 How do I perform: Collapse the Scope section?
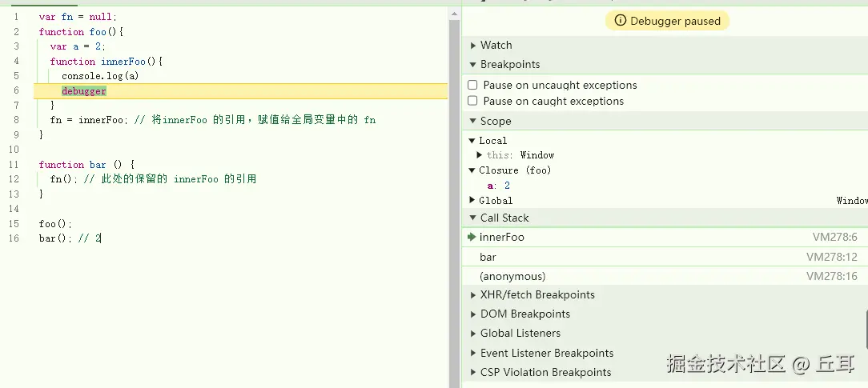coord(473,121)
